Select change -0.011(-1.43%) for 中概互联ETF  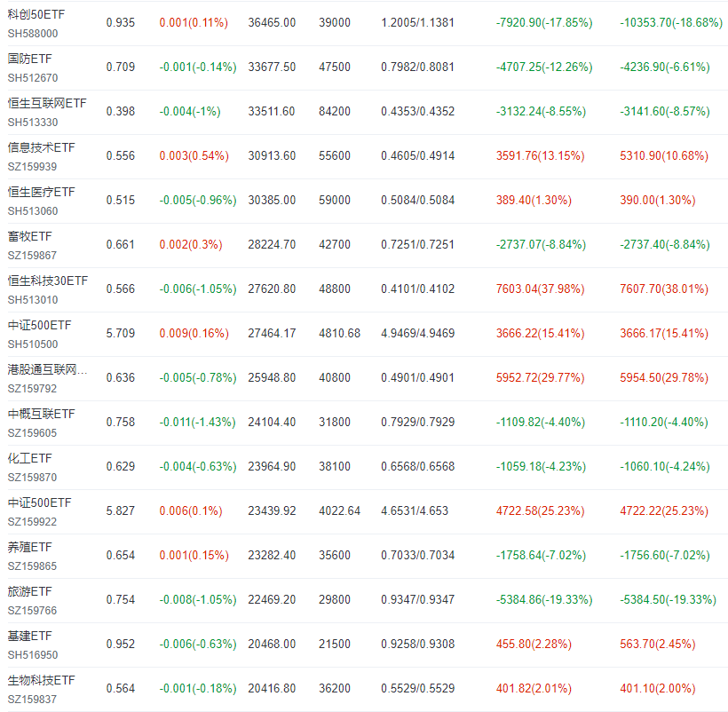pos(197,423)
